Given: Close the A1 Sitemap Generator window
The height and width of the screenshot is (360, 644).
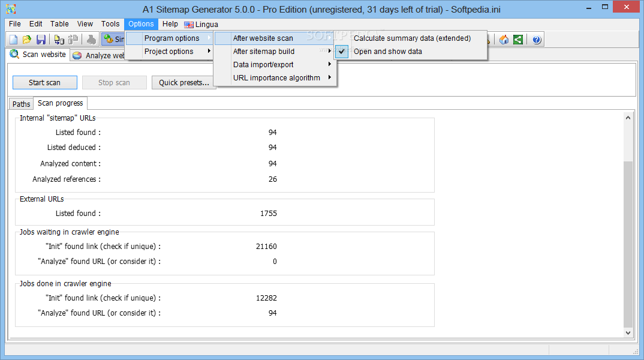Looking at the screenshot, I should 627,7.
